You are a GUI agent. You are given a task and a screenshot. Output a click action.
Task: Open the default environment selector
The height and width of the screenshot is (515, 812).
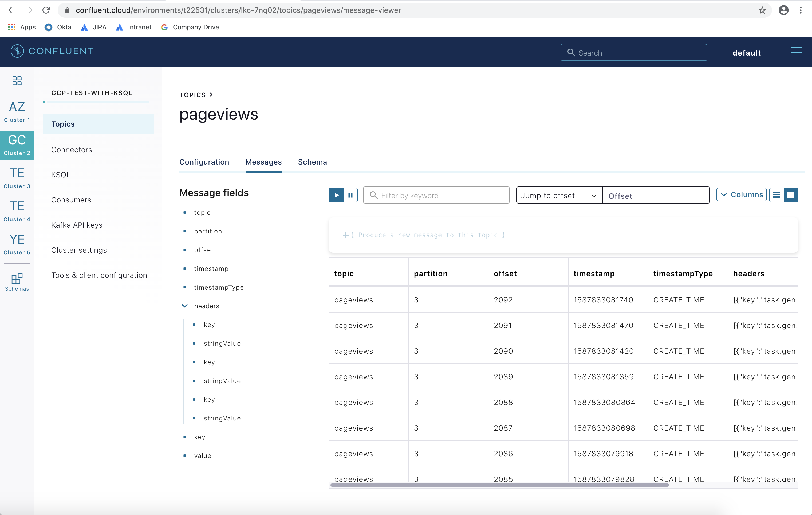point(747,53)
